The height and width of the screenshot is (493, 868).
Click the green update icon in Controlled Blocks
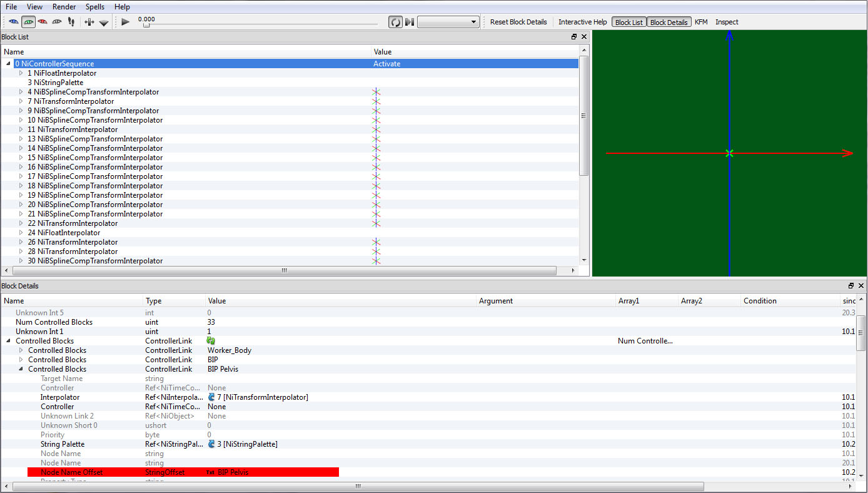pos(211,341)
